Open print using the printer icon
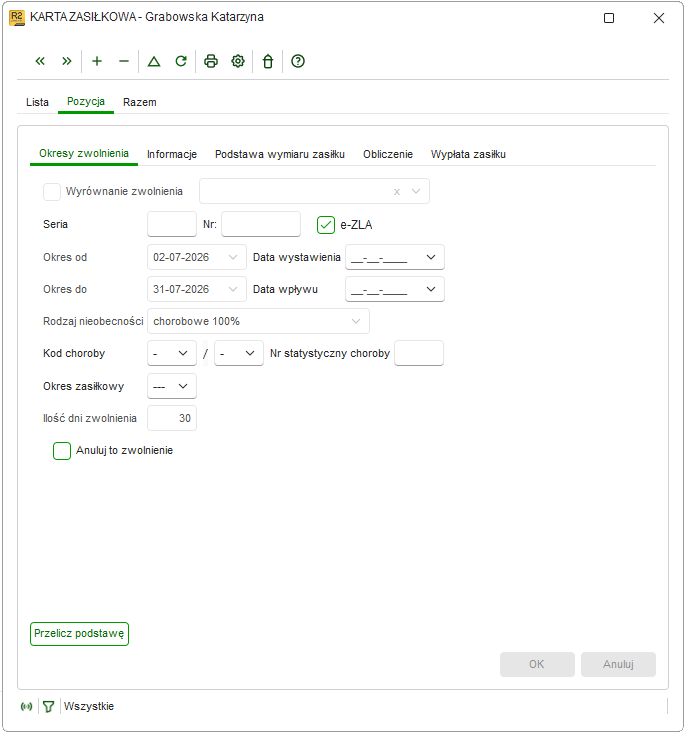684x732 pixels. click(211, 61)
